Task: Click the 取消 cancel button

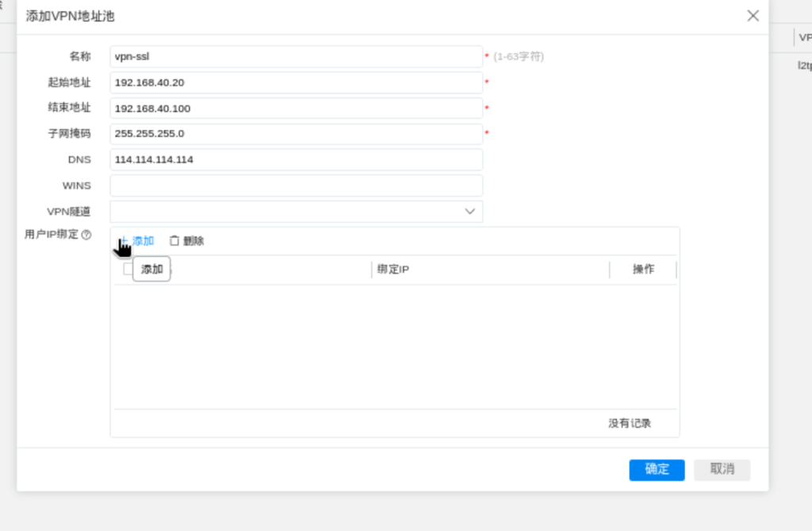Action: pos(721,469)
